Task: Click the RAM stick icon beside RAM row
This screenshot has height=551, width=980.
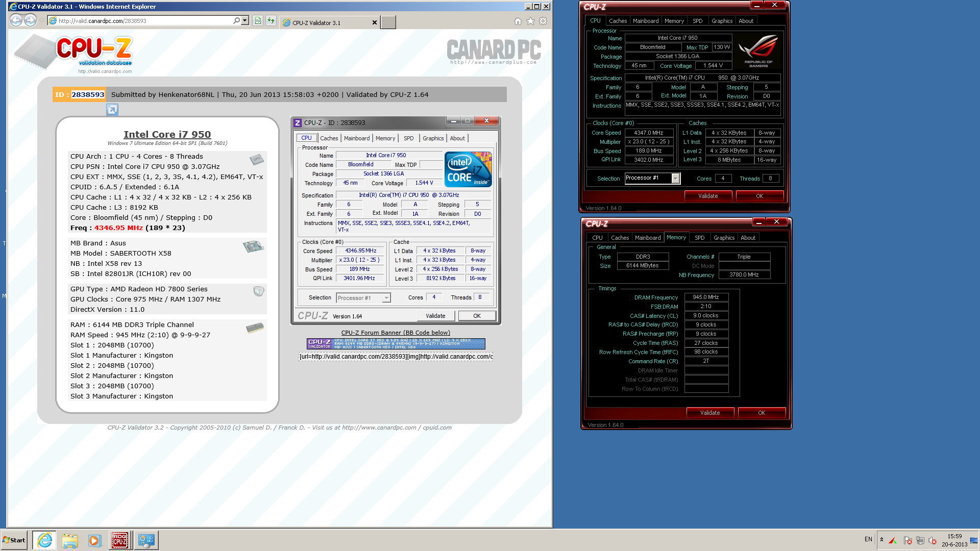Action: (x=255, y=328)
